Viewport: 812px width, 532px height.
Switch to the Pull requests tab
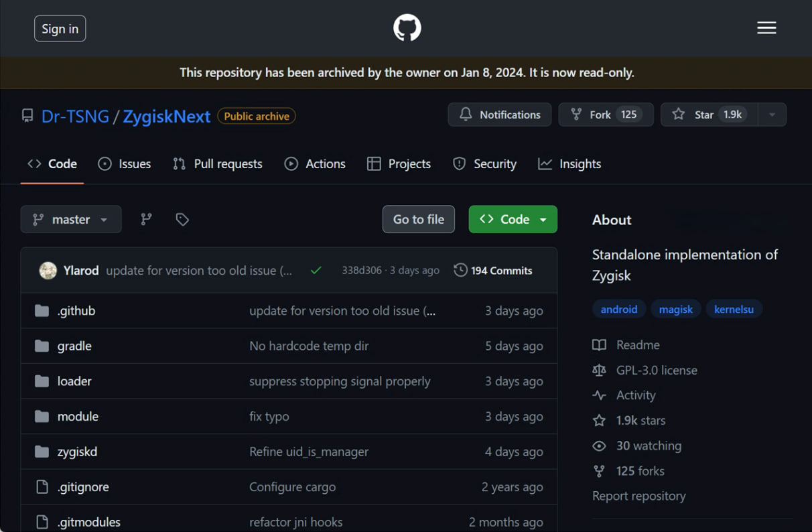tap(218, 164)
